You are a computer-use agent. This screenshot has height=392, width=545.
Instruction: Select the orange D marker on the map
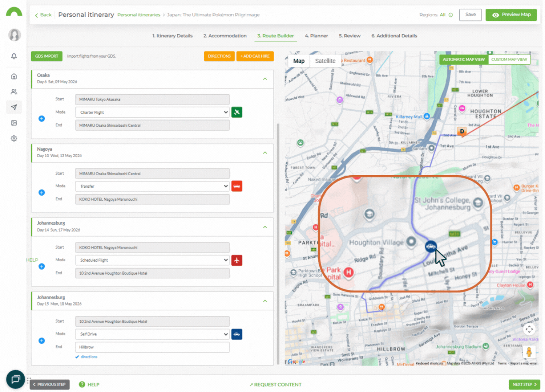coord(462,131)
